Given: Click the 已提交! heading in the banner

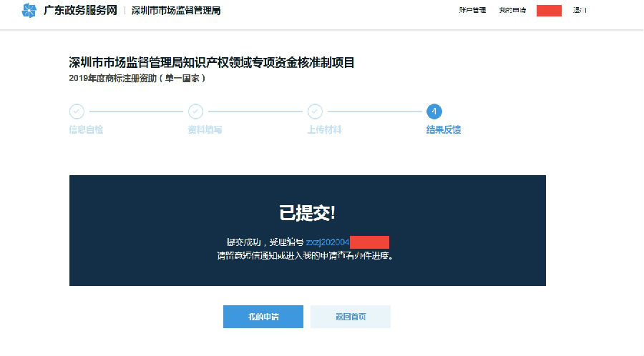Looking at the screenshot, I should (307, 212).
